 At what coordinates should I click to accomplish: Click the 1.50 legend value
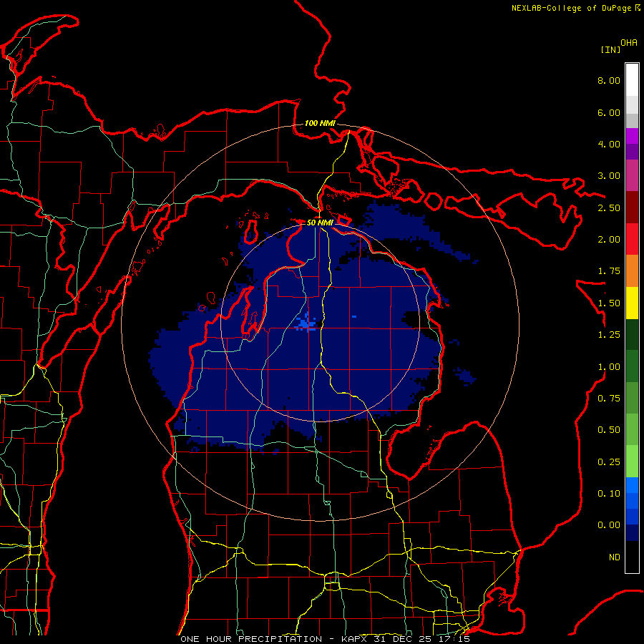[609, 303]
